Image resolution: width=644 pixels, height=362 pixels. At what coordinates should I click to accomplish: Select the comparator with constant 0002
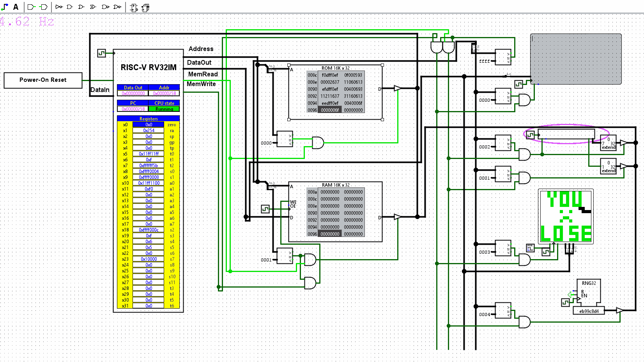(503, 143)
